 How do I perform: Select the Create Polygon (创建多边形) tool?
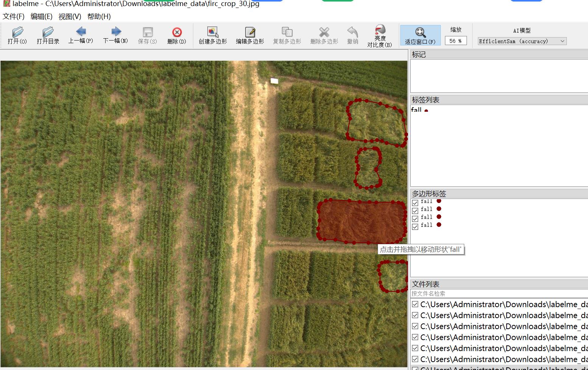click(213, 35)
